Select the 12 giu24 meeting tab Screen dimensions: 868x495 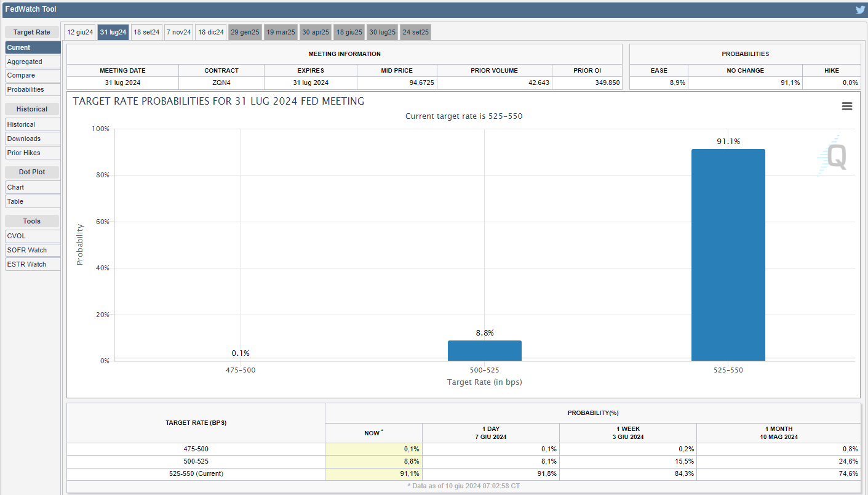[80, 32]
